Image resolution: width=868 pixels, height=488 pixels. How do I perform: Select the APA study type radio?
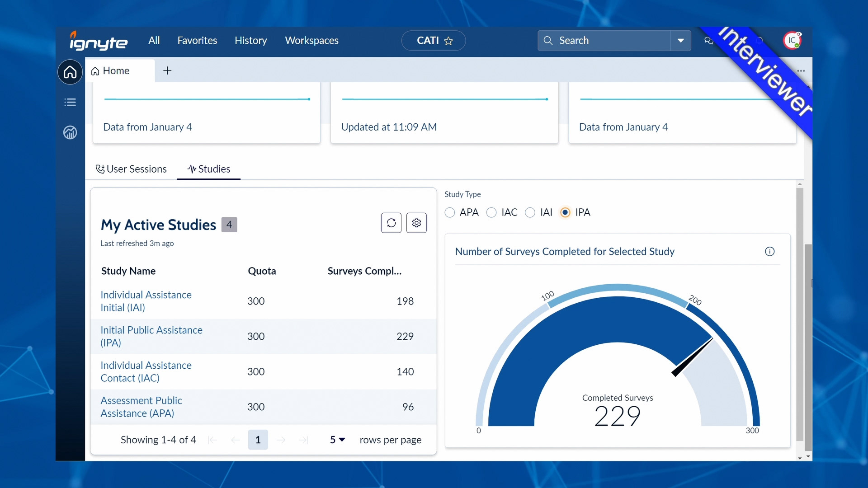450,212
